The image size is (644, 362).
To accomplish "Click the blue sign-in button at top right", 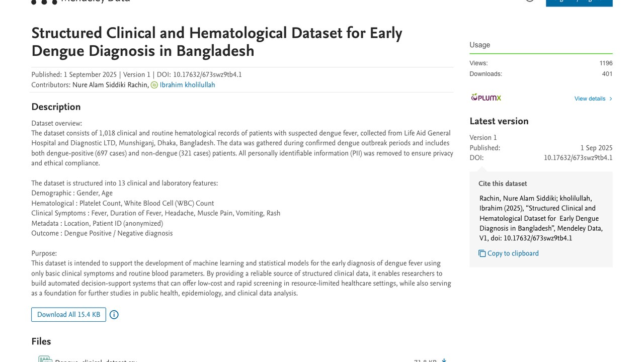I will (x=579, y=2).
